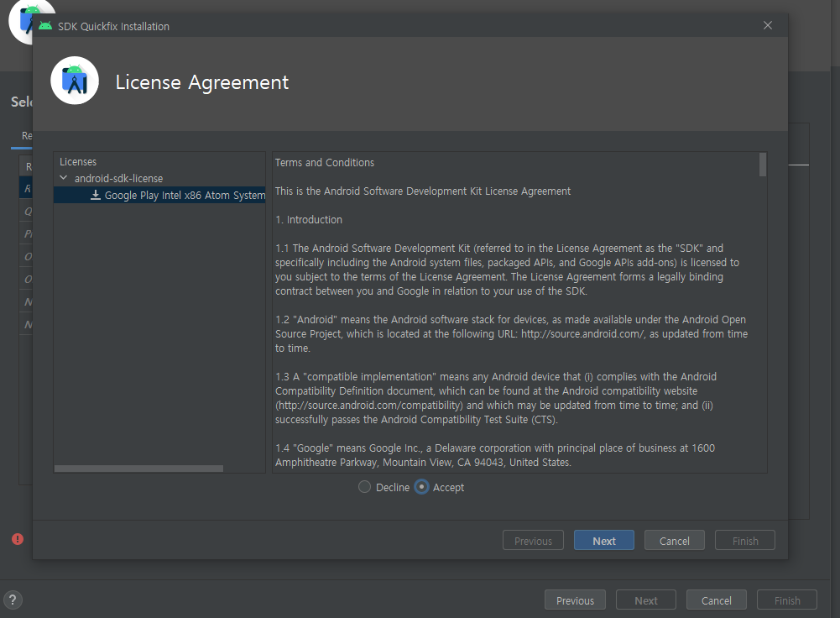Screen dimensions: 840x618
Task: Click the red error icon in the background window
Action: (18, 539)
